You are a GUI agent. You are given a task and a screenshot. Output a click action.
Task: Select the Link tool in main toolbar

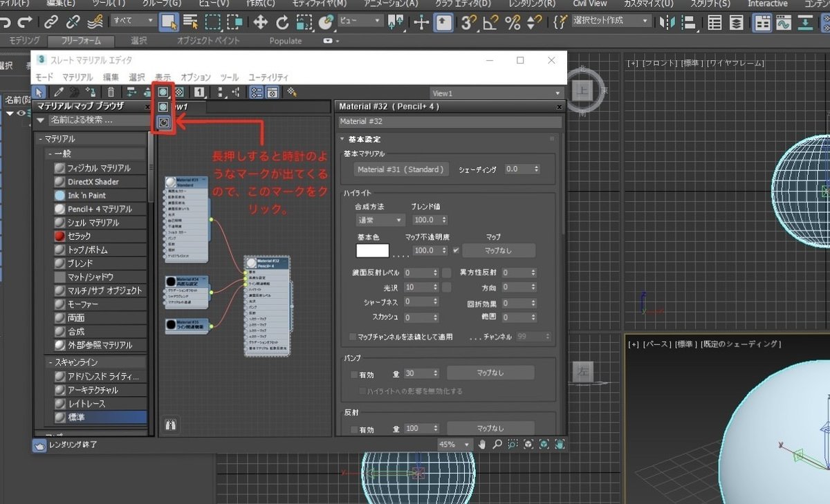50,22
